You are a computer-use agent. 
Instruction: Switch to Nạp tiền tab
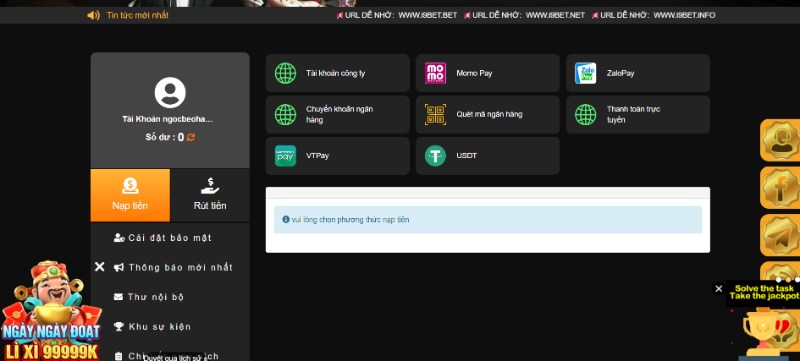(x=130, y=195)
